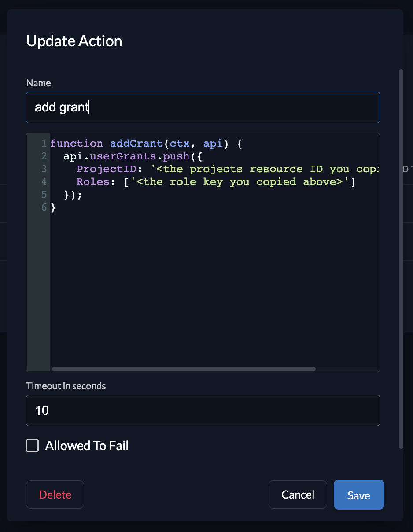Click the 'Roles' key in code
This screenshot has width=413, height=532.
coord(93,182)
